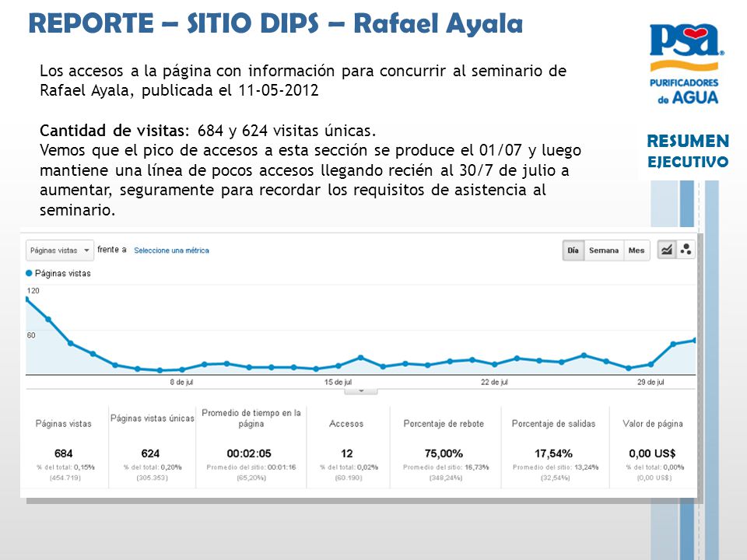
Task: Click the 8 de jul axis label
Action: [181, 383]
